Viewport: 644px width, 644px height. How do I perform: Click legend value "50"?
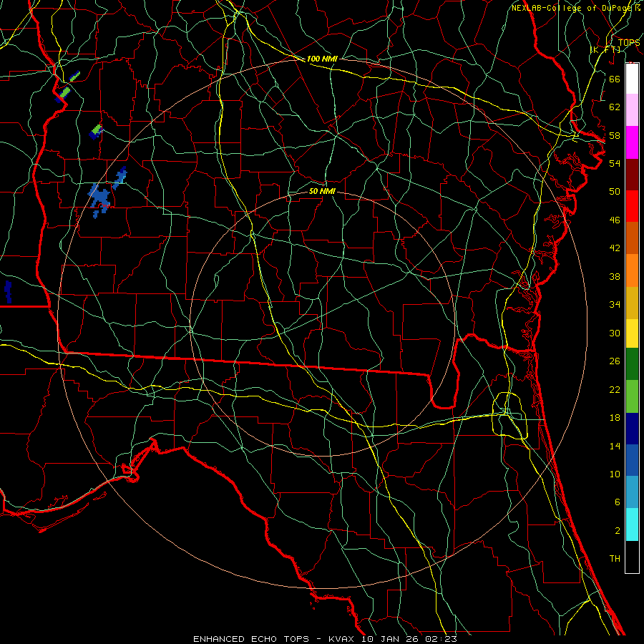[615, 192]
